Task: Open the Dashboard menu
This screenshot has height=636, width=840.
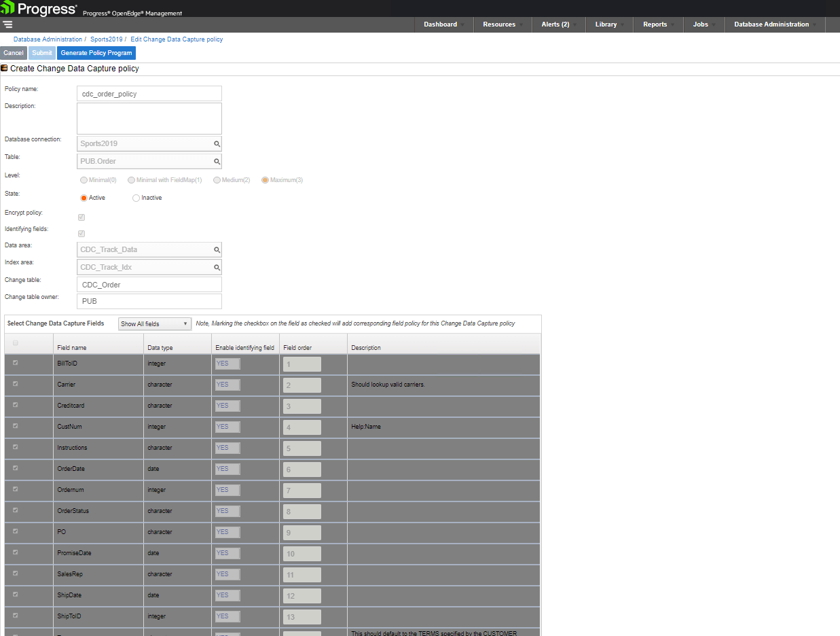Action: (443, 24)
